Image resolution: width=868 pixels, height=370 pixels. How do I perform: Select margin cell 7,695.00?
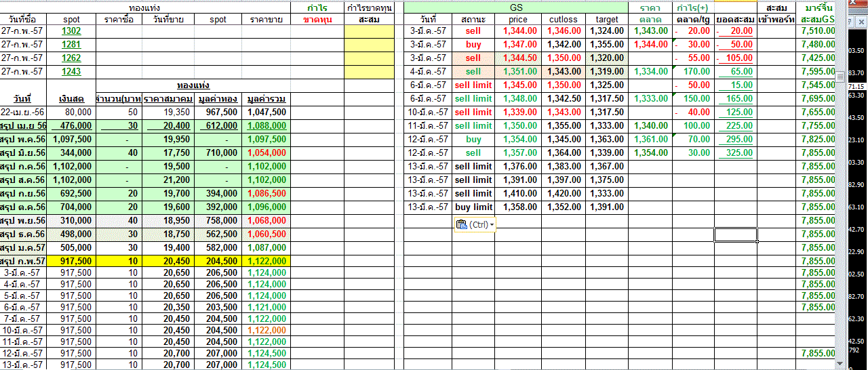point(817,99)
